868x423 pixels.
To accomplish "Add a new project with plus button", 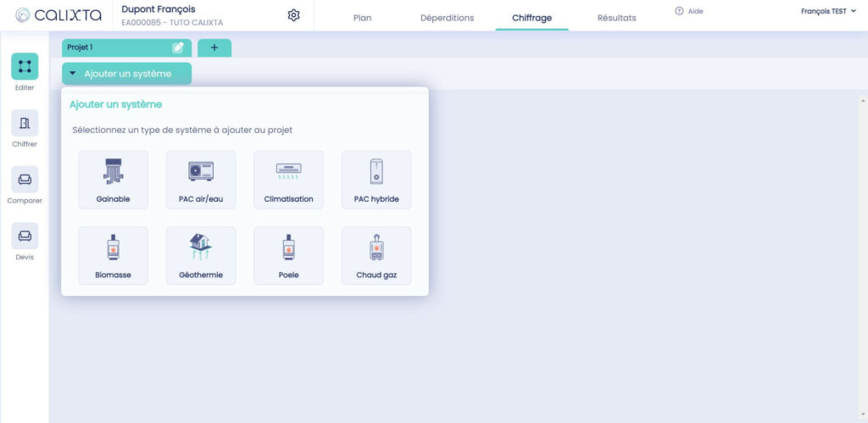I will pyautogui.click(x=214, y=47).
